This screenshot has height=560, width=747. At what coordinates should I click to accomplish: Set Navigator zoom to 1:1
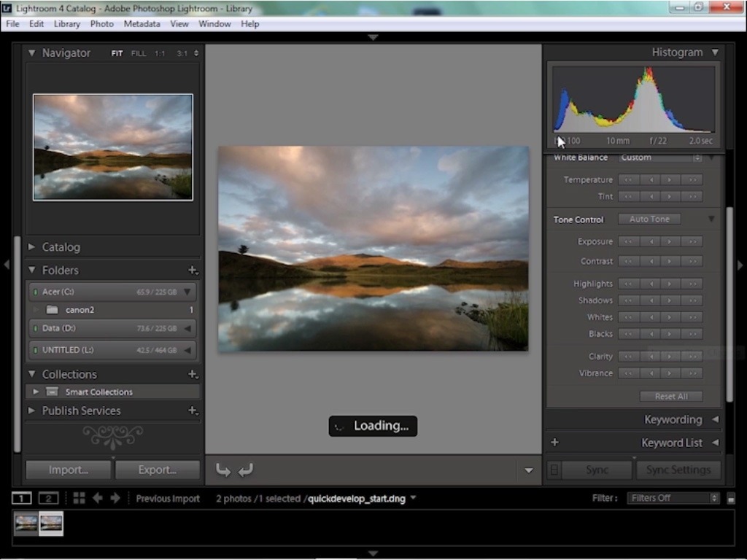tap(160, 53)
